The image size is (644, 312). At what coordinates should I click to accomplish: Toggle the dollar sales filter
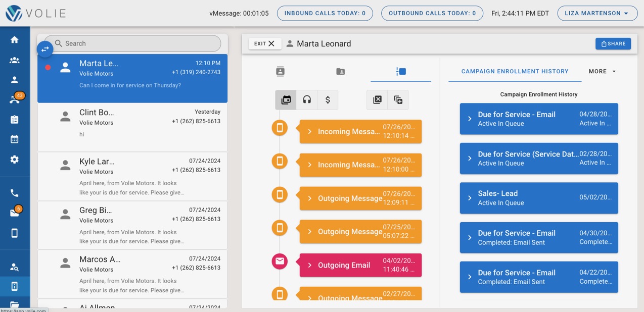pos(327,99)
